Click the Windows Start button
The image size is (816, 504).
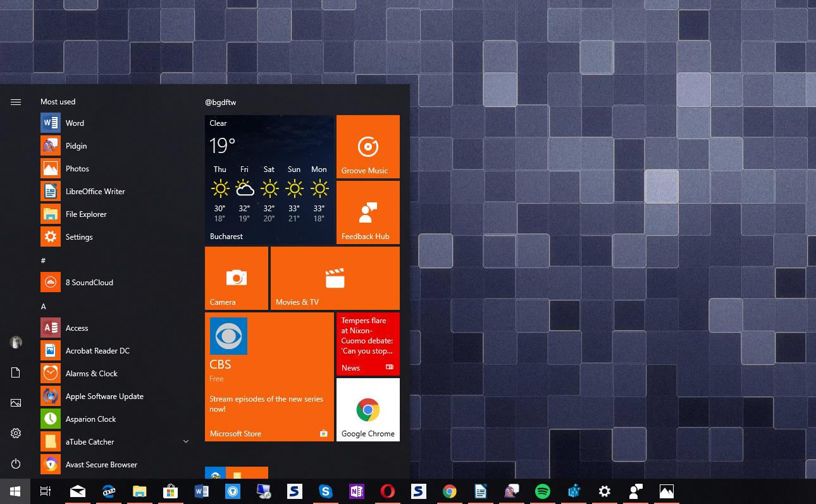pos(15,491)
